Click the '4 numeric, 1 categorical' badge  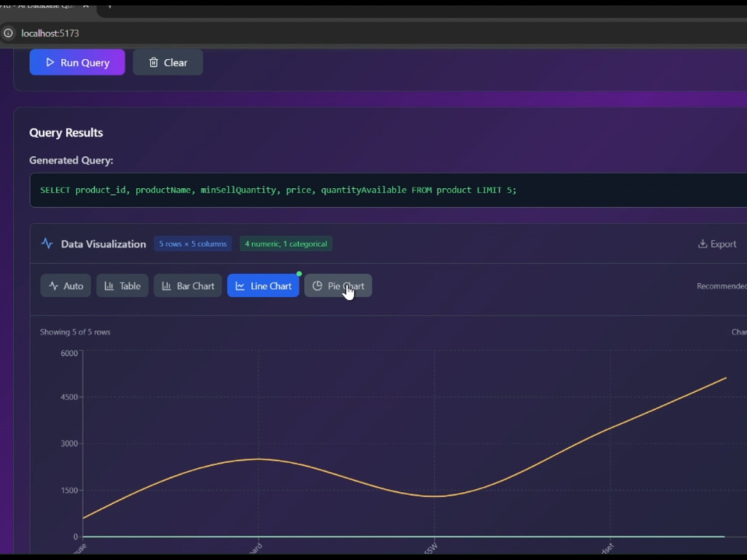286,244
